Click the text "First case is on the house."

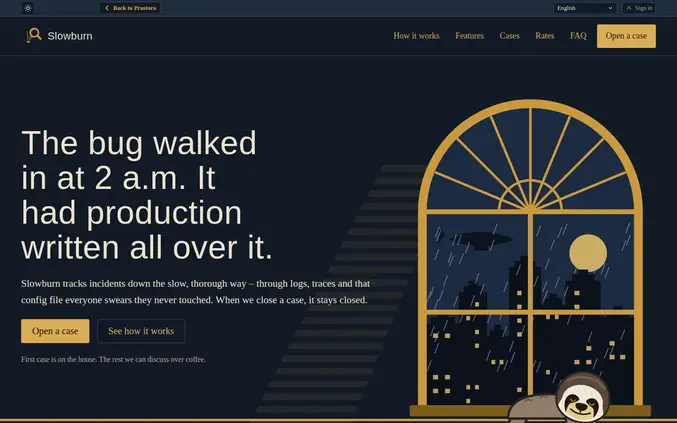[59, 359]
